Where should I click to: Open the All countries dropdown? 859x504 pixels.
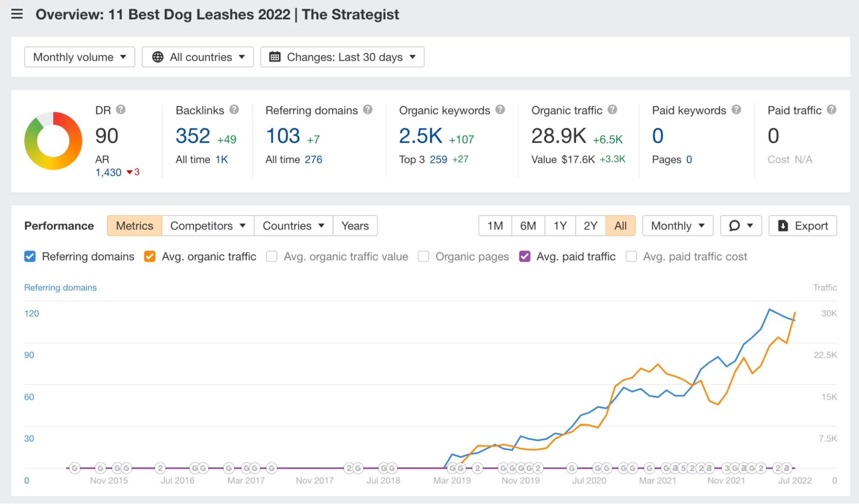pyautogui.click(x=198, y=57)
